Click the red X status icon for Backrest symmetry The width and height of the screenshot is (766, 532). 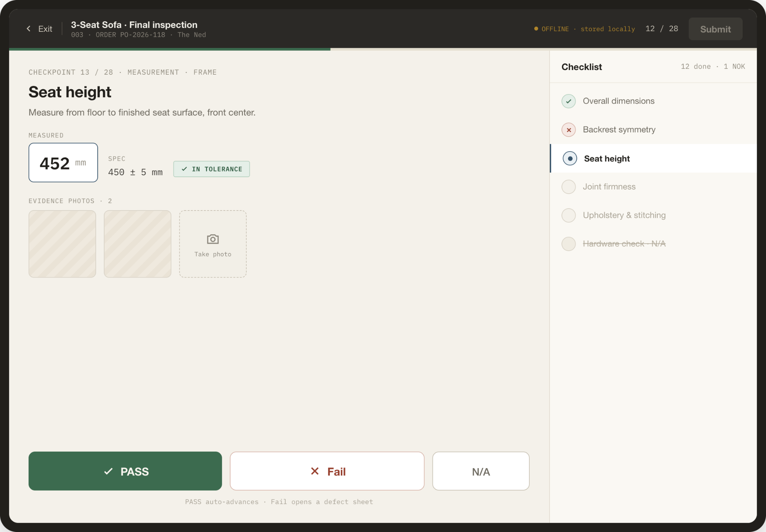tap(569, 130)
